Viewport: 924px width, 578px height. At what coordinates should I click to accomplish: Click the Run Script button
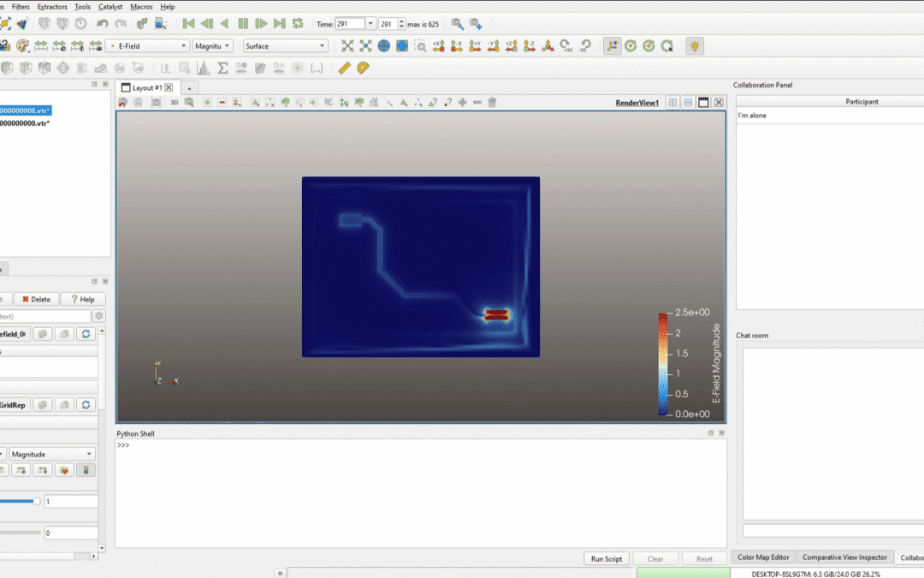click(x=606, y=558)
